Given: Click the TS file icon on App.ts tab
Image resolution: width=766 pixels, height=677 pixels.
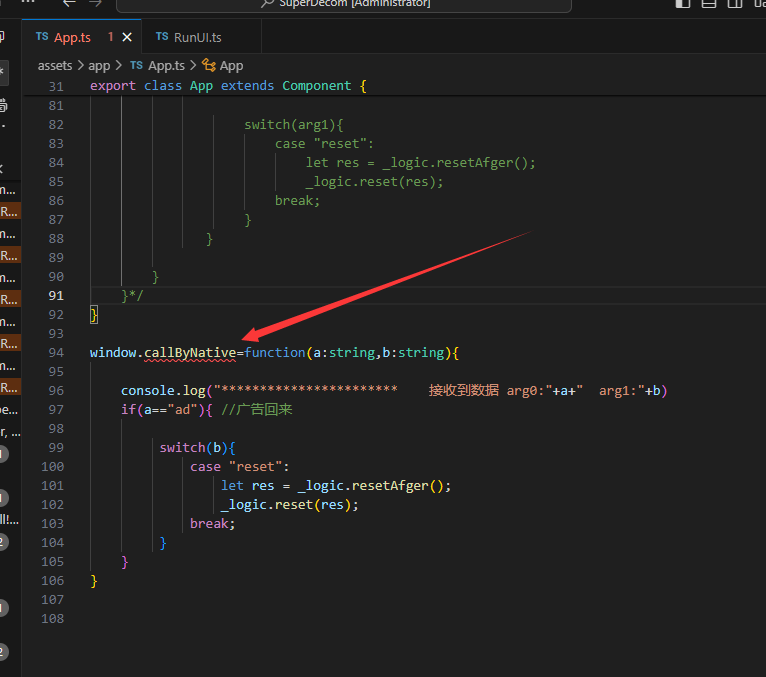Looking at the screenshot, I should 42,37.
